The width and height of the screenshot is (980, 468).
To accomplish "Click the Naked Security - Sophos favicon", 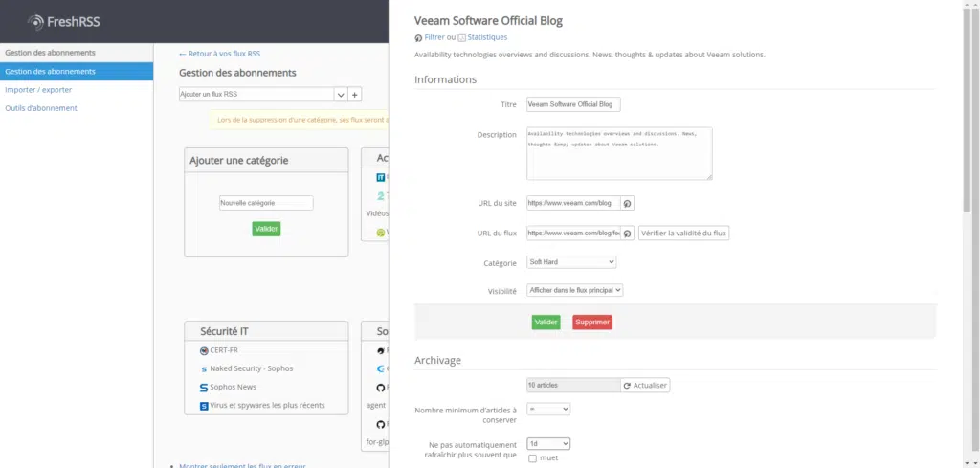I will [204, 369].
